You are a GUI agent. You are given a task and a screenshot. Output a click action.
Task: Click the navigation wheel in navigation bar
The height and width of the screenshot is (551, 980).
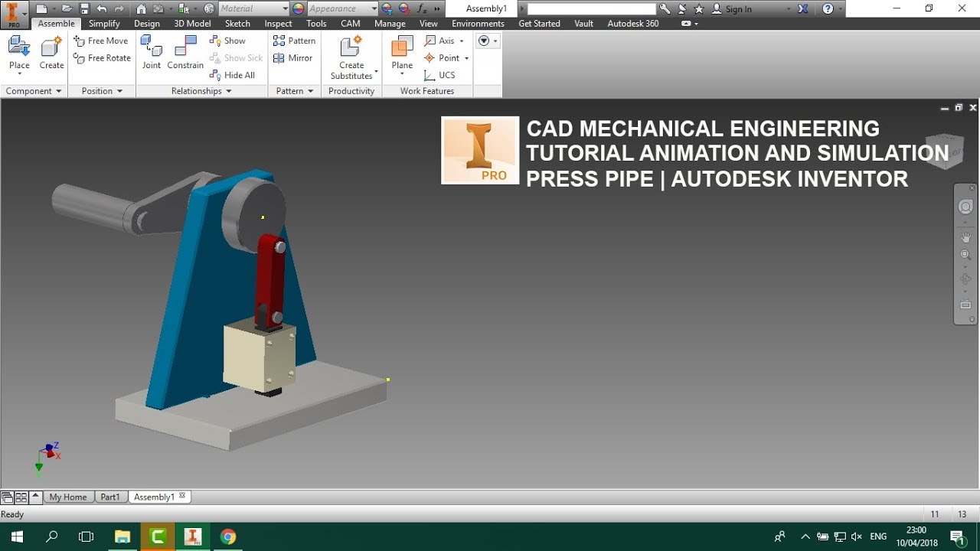[965, 207]
